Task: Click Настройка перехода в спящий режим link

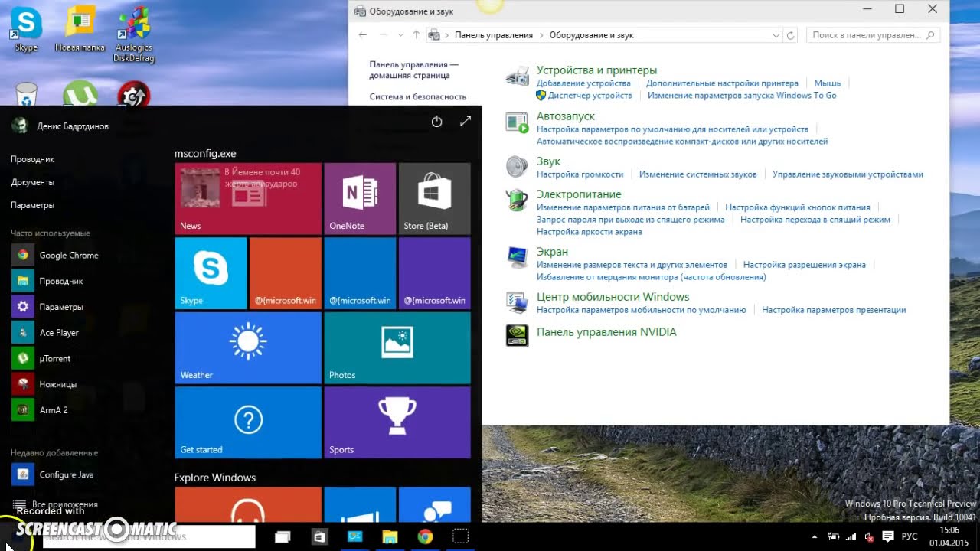Action: [815, 220]
